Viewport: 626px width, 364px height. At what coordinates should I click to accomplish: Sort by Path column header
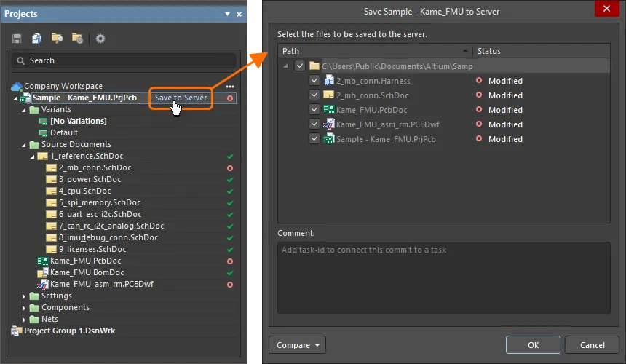click(376, 51)
